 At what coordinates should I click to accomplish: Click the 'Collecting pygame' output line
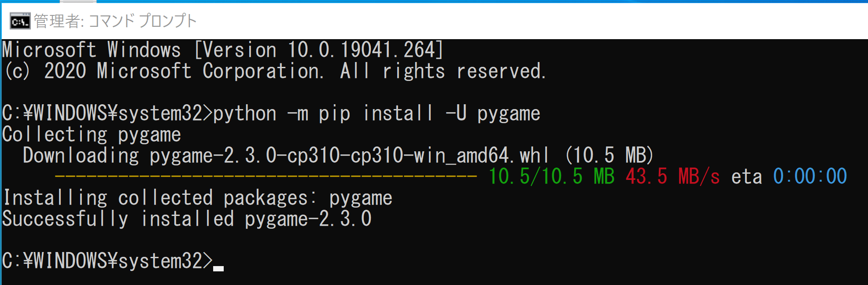click(x=92, y=135)
